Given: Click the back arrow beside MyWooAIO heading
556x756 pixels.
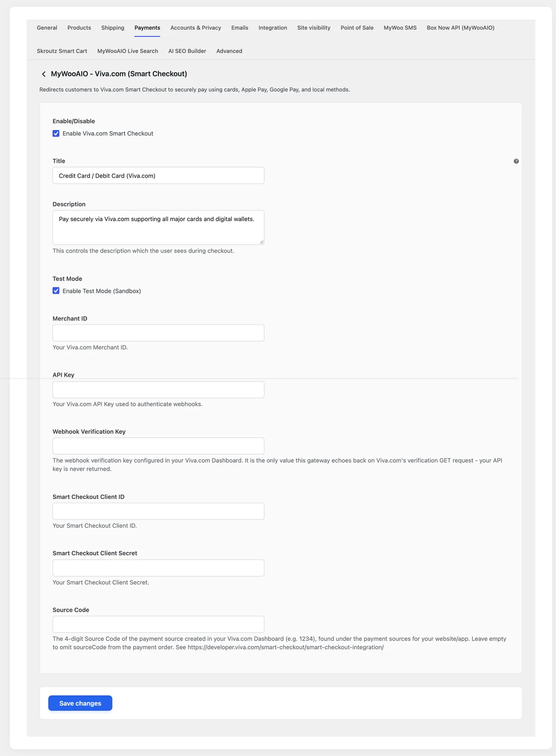Looking at the screenshot, I should (x=44, y=74).
